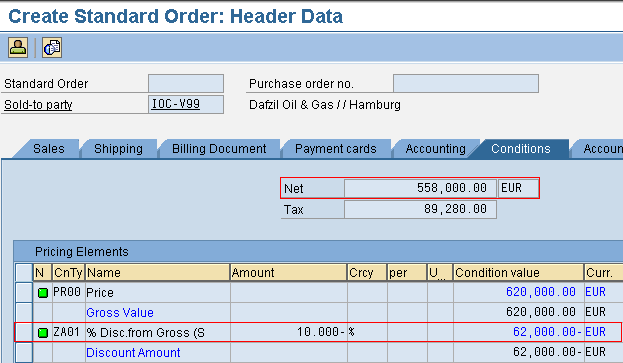Viewport: 623px width, 363px height.
Task: Click the business partner person icon
Action: coord(18,48)
